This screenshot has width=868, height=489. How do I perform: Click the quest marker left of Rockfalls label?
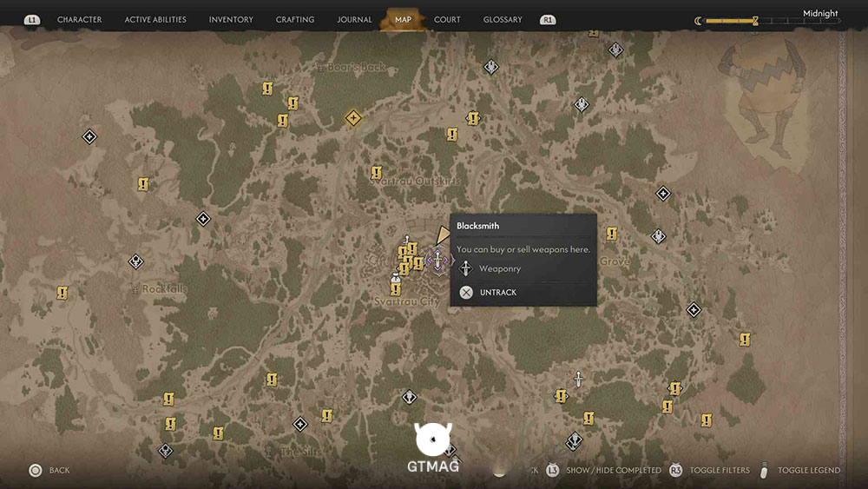(x=62, y=293)
